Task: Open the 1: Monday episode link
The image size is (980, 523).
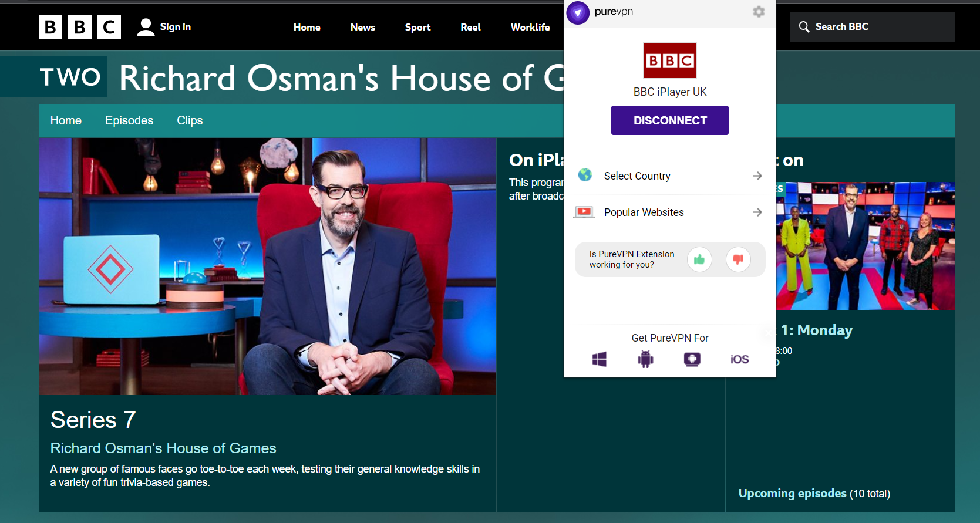Action: (817, 330)
